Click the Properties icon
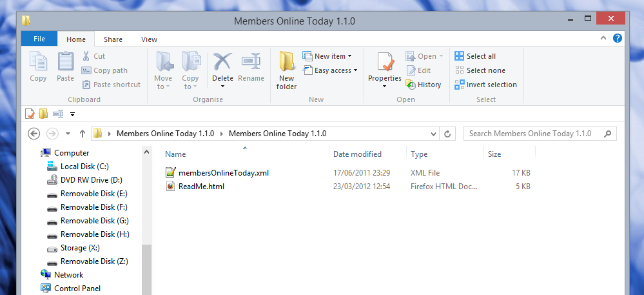The image size is (644, 295). point(385,62)
